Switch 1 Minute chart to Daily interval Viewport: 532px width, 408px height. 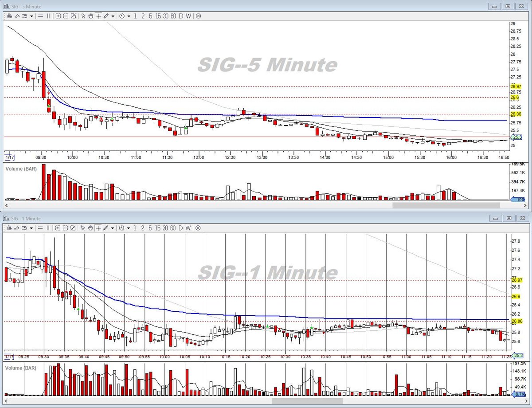click(181, 228)
